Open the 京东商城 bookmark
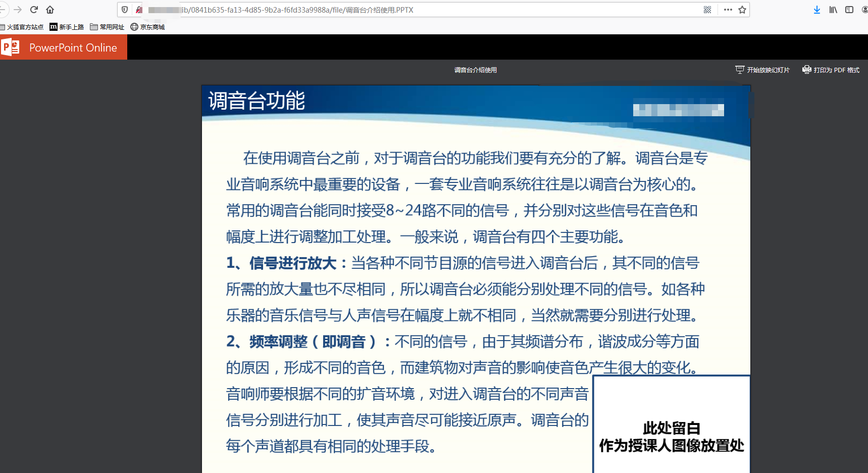The image size is (868, 473). (x=147, y=27)
